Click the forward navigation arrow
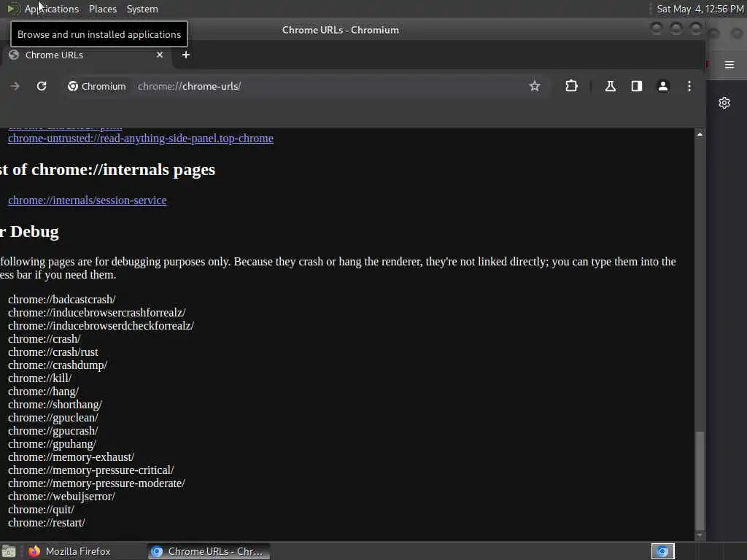The height and width of the screenshot is (560, 747). click(15, 86)
